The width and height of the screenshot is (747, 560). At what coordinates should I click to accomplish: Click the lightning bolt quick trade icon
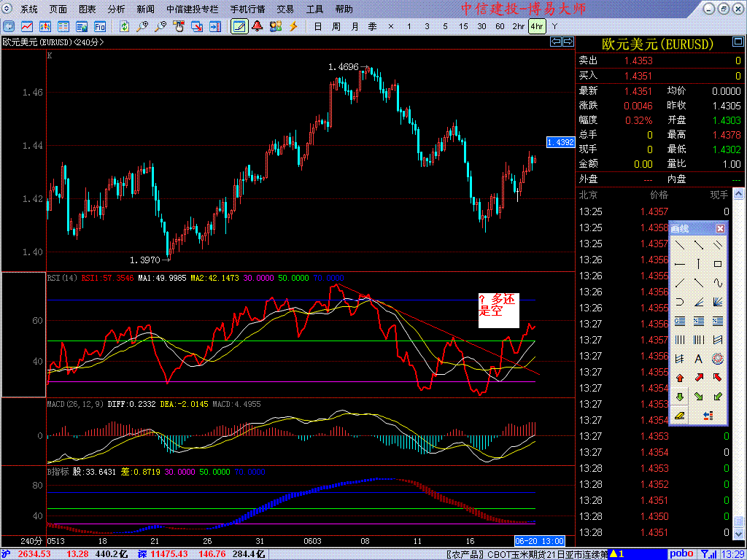point(293,26)
